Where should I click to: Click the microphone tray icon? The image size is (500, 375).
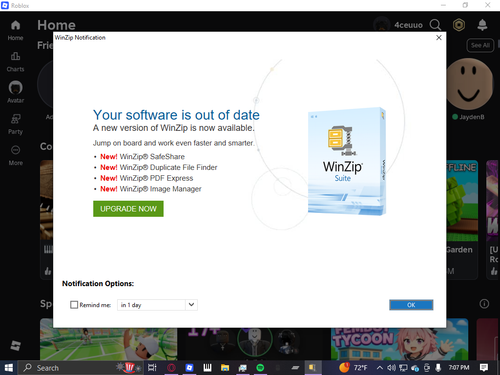438,368
